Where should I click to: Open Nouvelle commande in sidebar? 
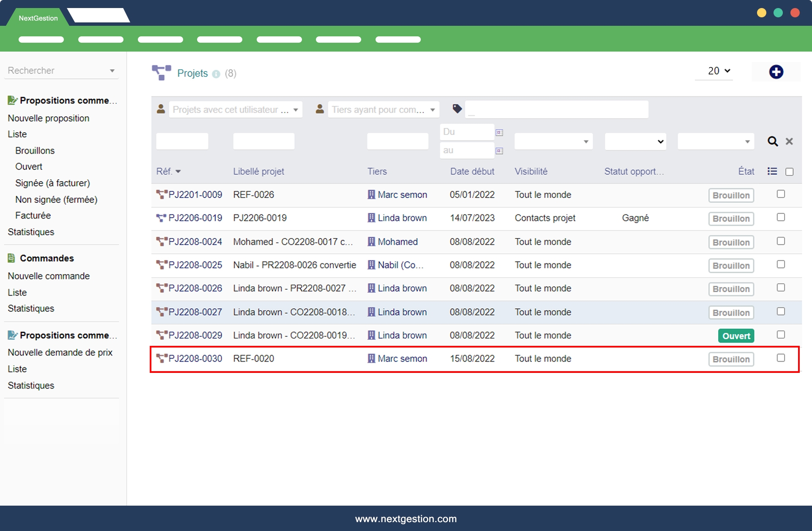[x=49, y=276]
